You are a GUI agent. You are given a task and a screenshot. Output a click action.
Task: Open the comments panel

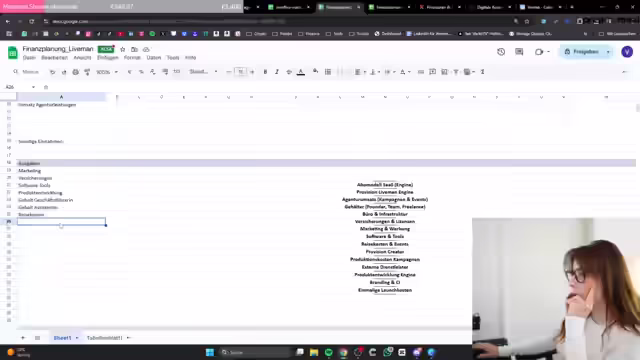pos(519,52)
